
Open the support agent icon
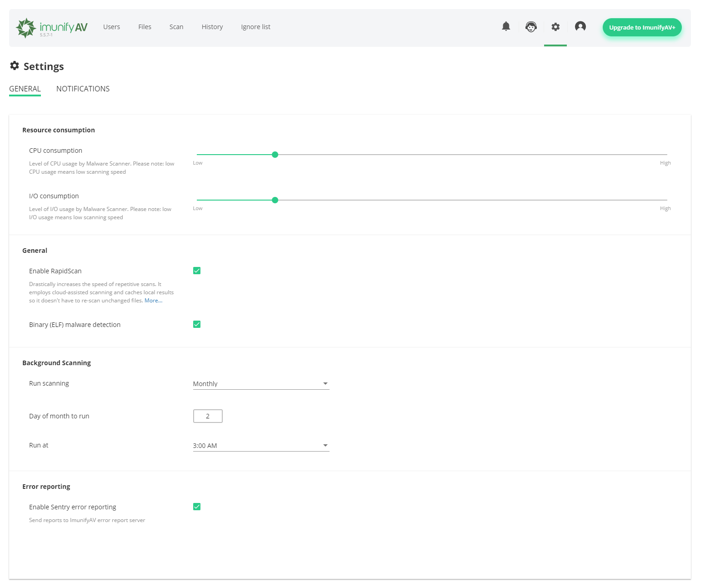point(531,27)
